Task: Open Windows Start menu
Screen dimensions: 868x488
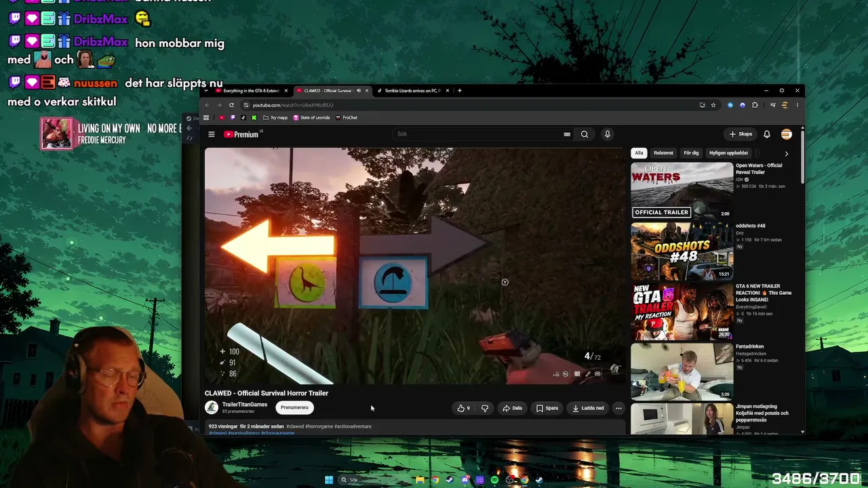Action: (x=329, y=480)
